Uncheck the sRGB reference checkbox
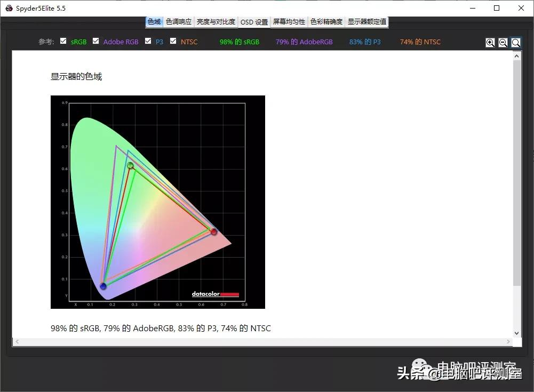Image resolution: width=534 pixels, height=392 pixels. click(63, 40)
